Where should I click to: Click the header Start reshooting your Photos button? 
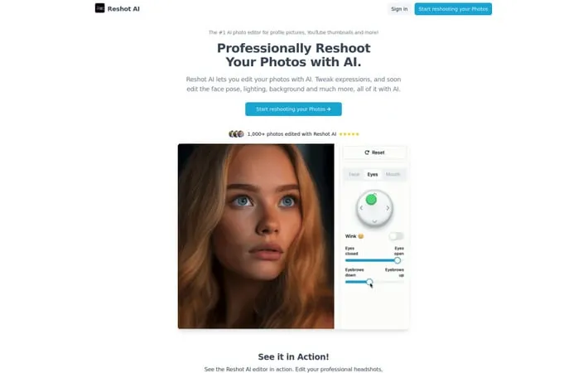tap(453, 9)
